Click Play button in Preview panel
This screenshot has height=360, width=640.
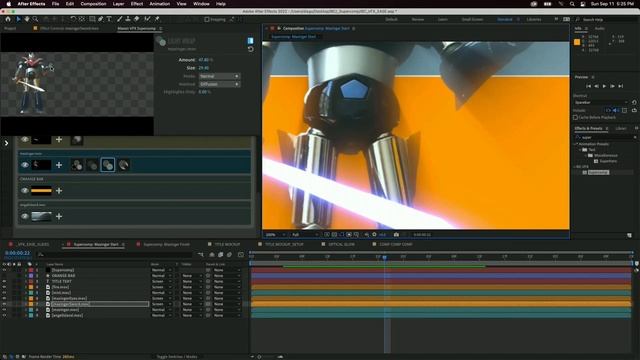[x=604, y=86]
